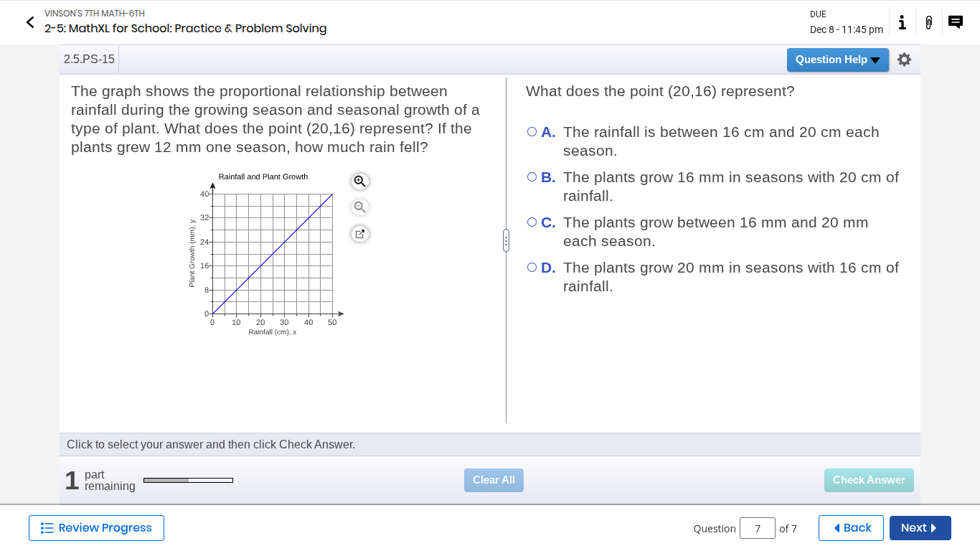Click the paperclip attachments icon

click(928, 22)
